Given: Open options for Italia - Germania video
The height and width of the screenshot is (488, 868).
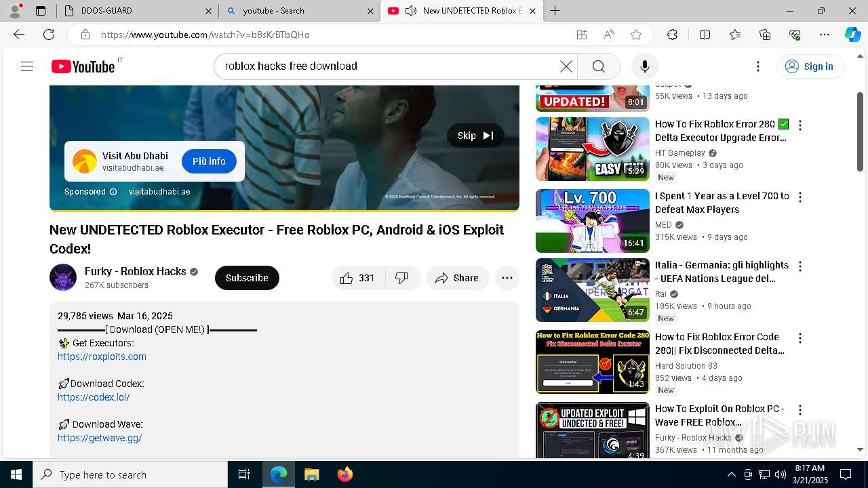Looking at the screenshot, I should 800,266.
